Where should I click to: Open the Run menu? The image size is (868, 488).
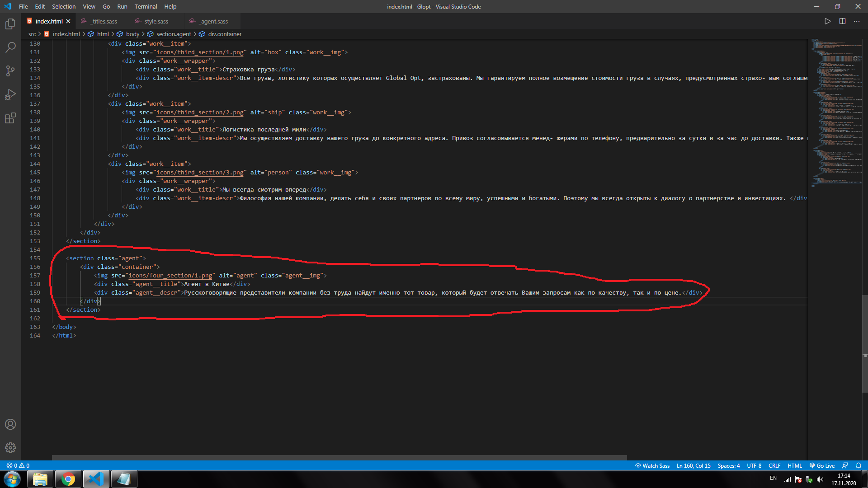122,6
